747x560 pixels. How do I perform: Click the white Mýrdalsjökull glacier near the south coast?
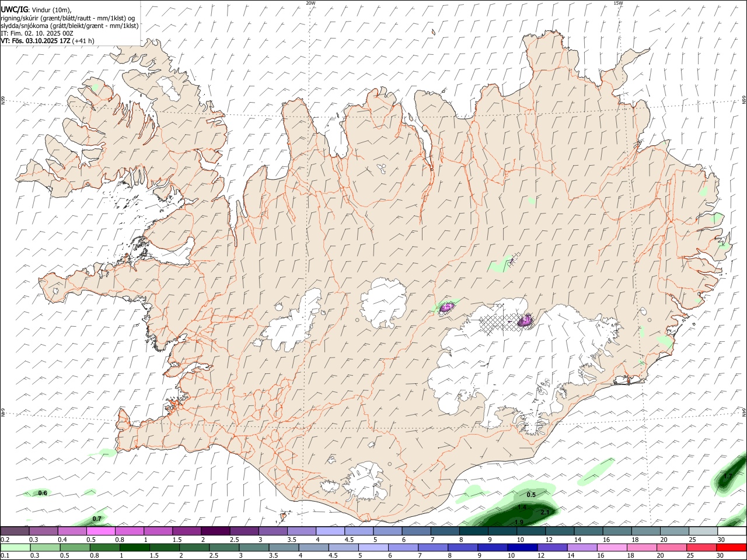(x=365, y=482)
